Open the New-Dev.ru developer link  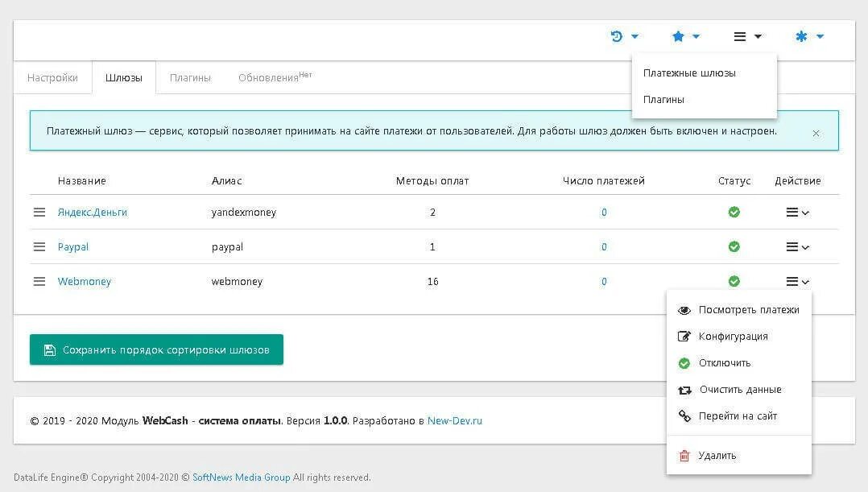(454, 420)
